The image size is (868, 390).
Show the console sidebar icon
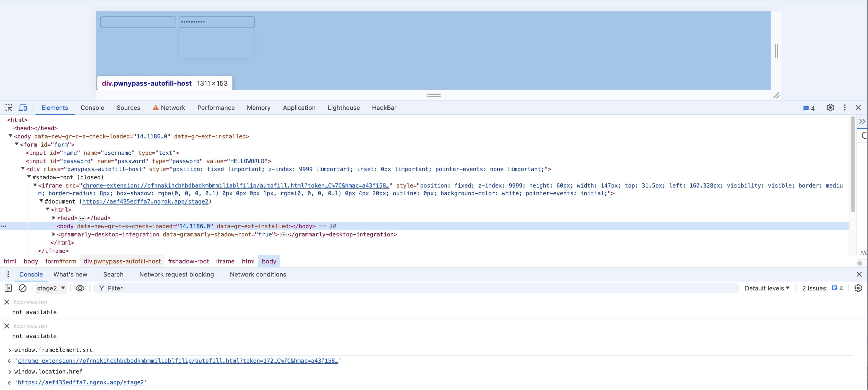tap(8, 288)
